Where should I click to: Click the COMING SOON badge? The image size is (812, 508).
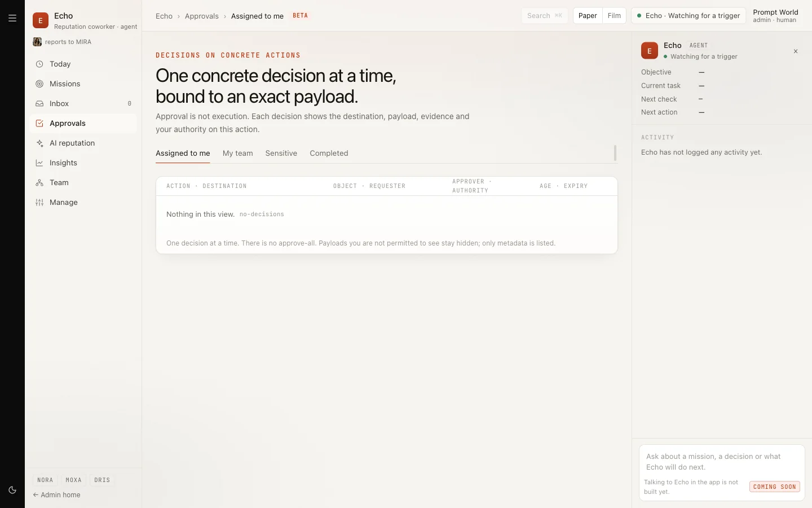775,487
